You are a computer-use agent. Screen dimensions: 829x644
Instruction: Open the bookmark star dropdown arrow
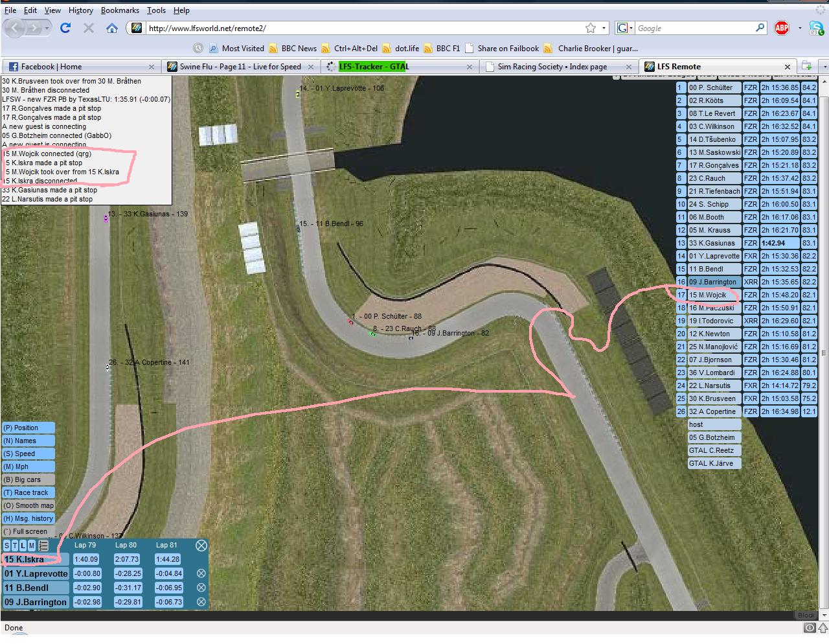pos(604,28)
